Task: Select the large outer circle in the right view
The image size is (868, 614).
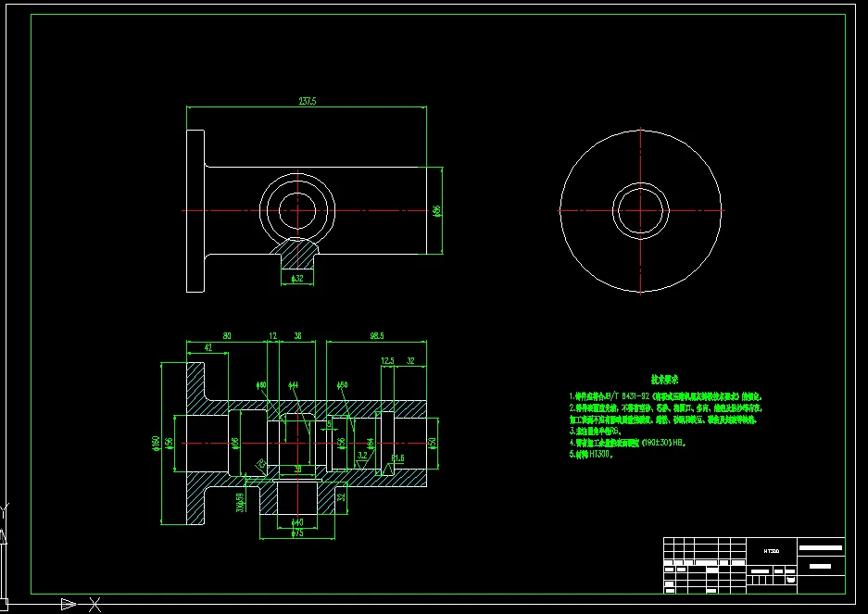Action: (x=640, y=210)
